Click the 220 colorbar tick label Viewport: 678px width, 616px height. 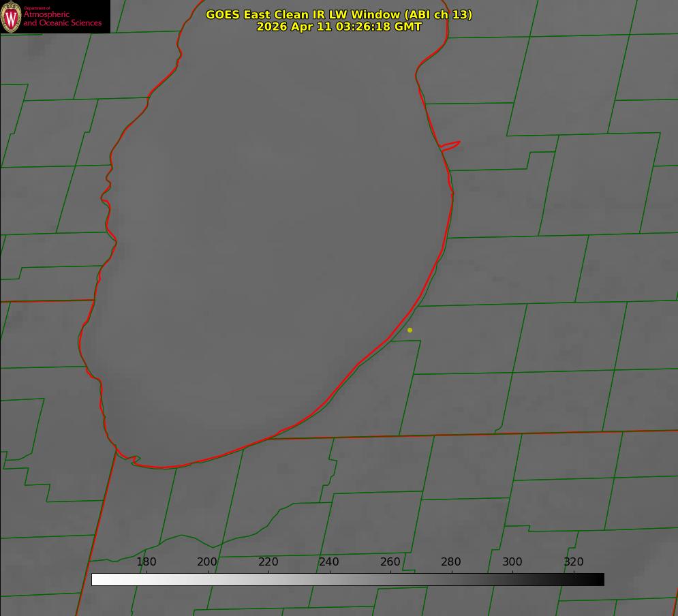point(268,561)
